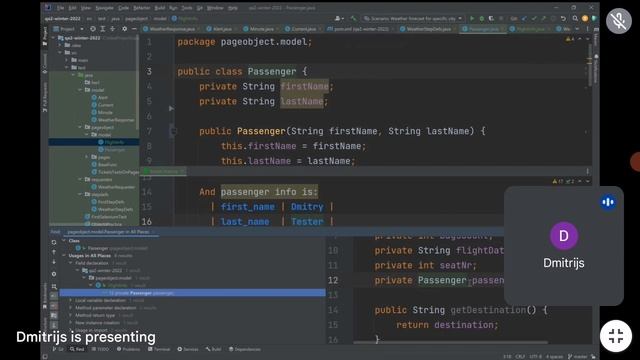Collapse the Usages in All Places node
Image resolution: width=640 pixels, height=360 pixels.
[64, 256]
